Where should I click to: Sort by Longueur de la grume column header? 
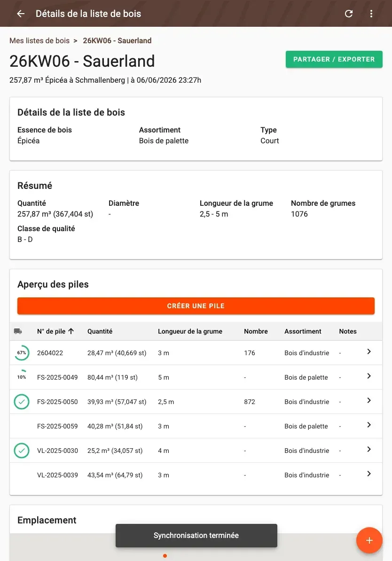tap(190, 331)
